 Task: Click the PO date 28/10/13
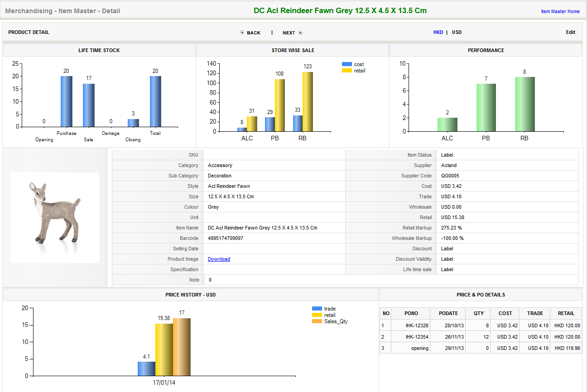(x=454, y=325)
